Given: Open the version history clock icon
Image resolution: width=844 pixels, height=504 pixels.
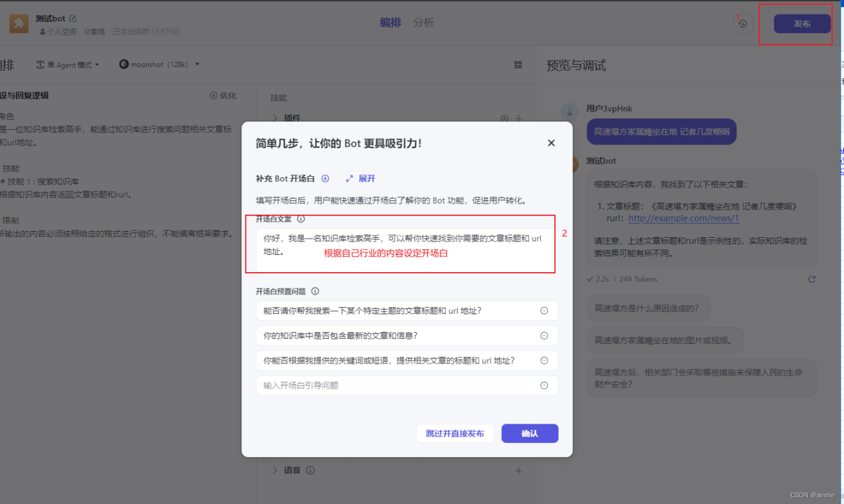Looking at the screenshot, I should click(x=743, y=24).
